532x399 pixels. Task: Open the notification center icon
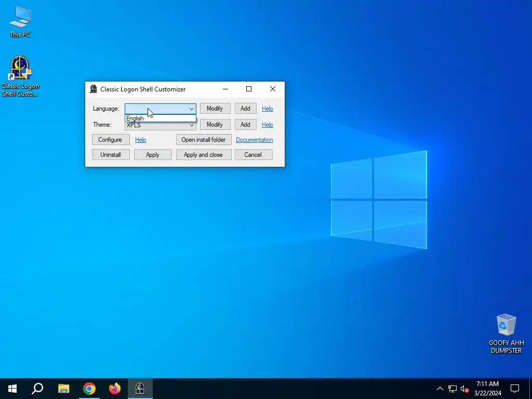(x=515, y=389)
